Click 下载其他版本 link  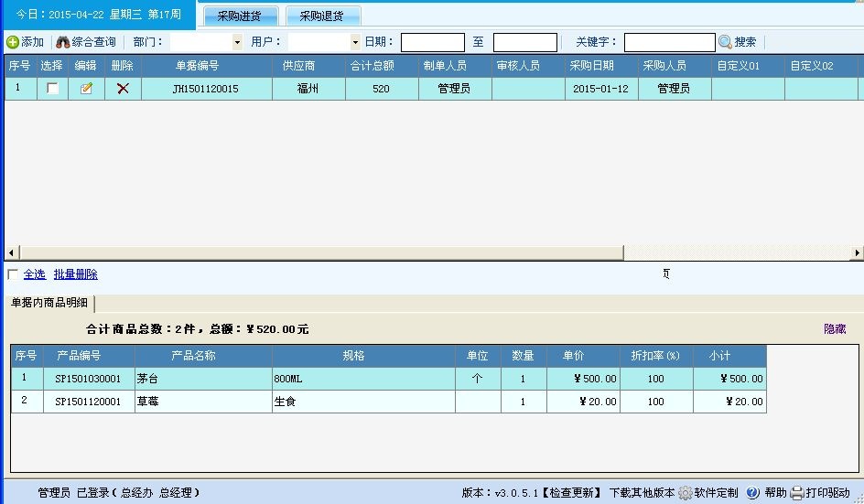(x=642, y=492)
